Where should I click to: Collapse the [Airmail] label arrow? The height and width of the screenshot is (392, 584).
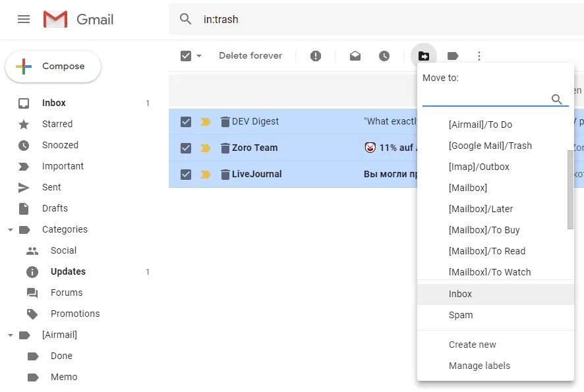tap(11, 335)
